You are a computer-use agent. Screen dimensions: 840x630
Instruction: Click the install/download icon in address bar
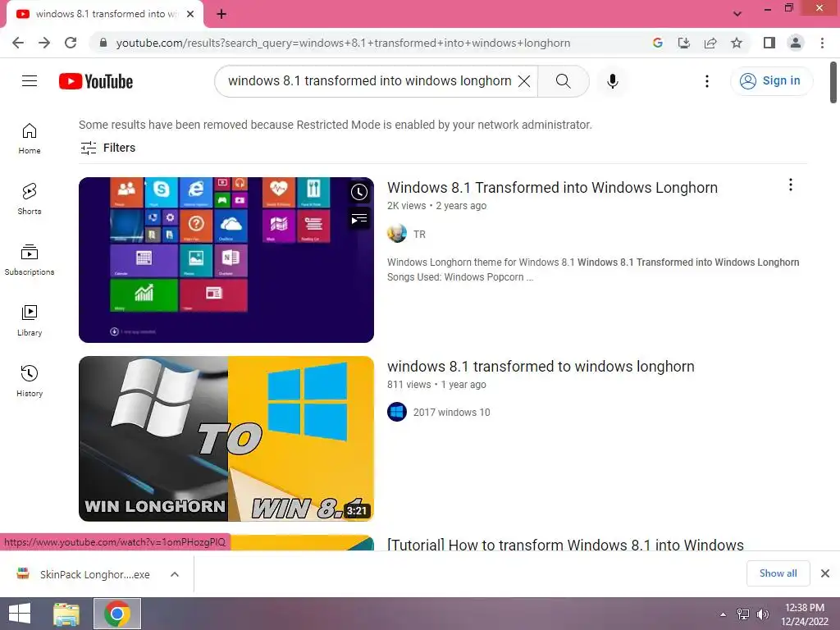coord(684,43)
